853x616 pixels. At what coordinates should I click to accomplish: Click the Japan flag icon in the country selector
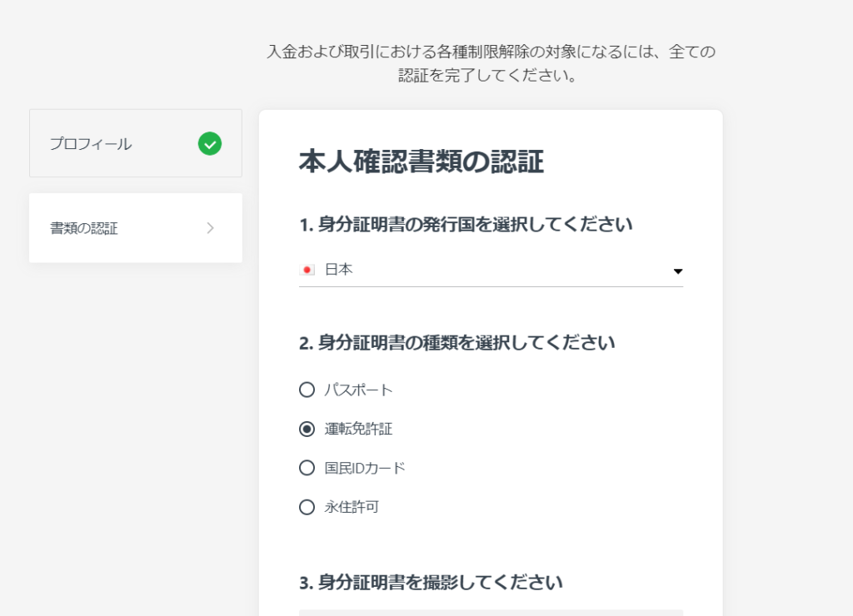[x=307, y=269]
